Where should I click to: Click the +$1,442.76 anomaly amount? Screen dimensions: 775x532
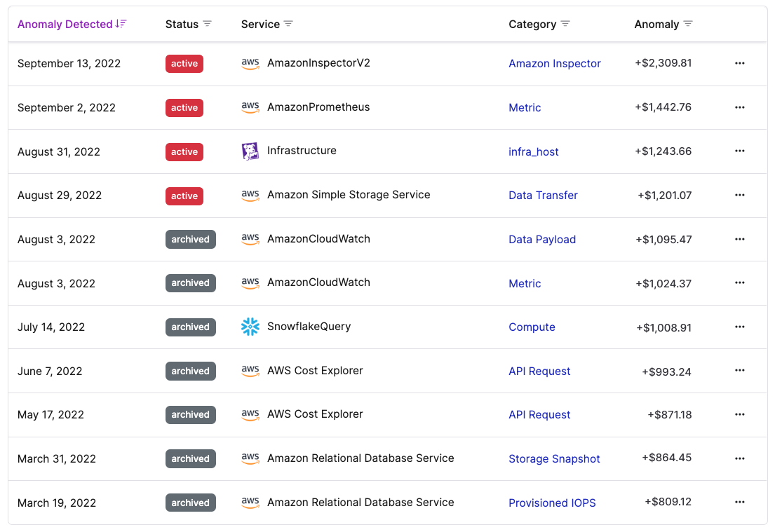pos(663,107)
